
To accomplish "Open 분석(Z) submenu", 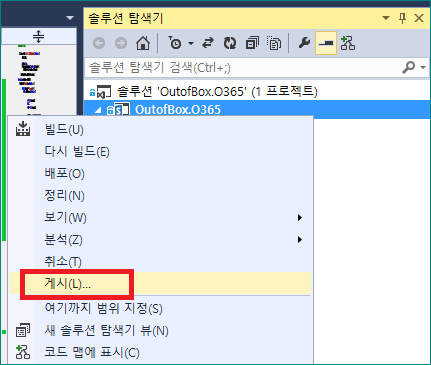I will [160, 240].
